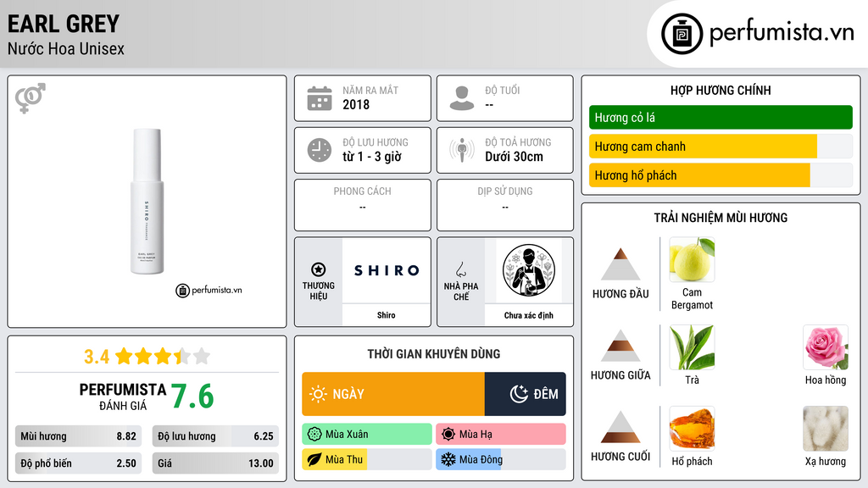The image size is (868, 488).
Task: Click the perfumista.vn perfume bottle logo icon
Action: point(682,34)
